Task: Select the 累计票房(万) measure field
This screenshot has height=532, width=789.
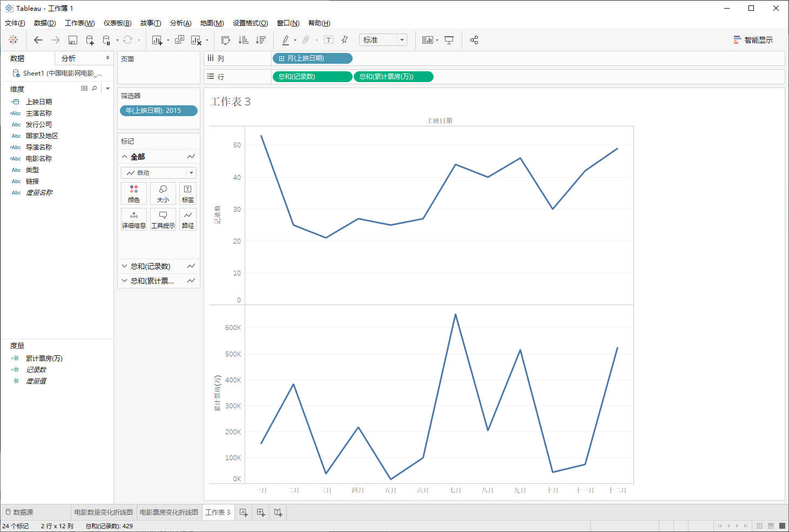Action: pos(44,359)
